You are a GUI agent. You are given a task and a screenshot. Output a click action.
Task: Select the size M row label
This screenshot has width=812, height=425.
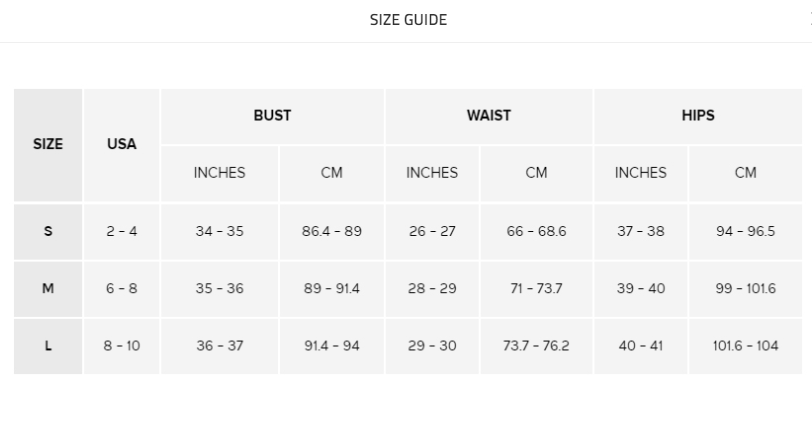click(48, 289)
